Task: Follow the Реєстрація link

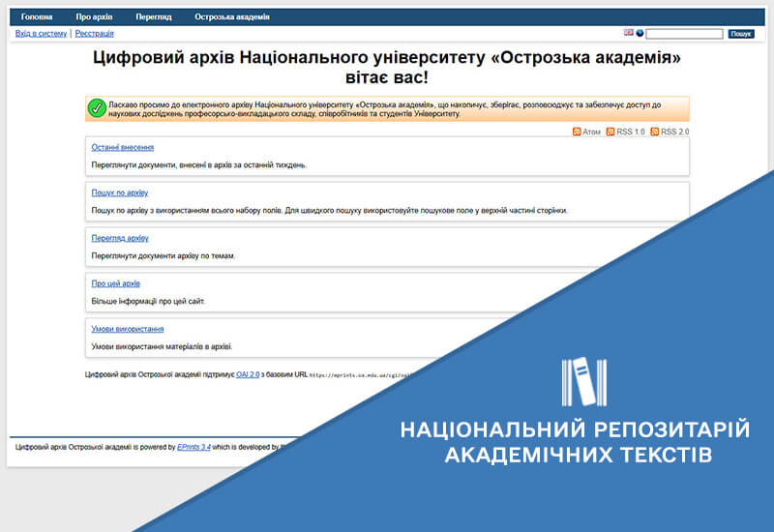Action: [94, 34]
